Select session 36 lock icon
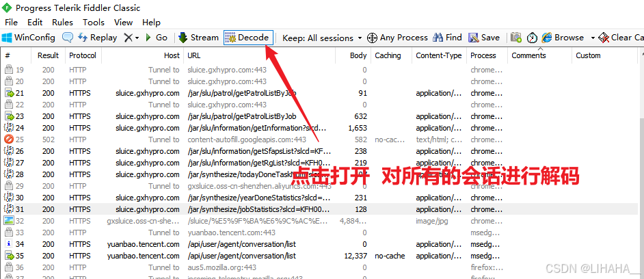The height and width of the screenshot is (279, 644). coord(9,267)
